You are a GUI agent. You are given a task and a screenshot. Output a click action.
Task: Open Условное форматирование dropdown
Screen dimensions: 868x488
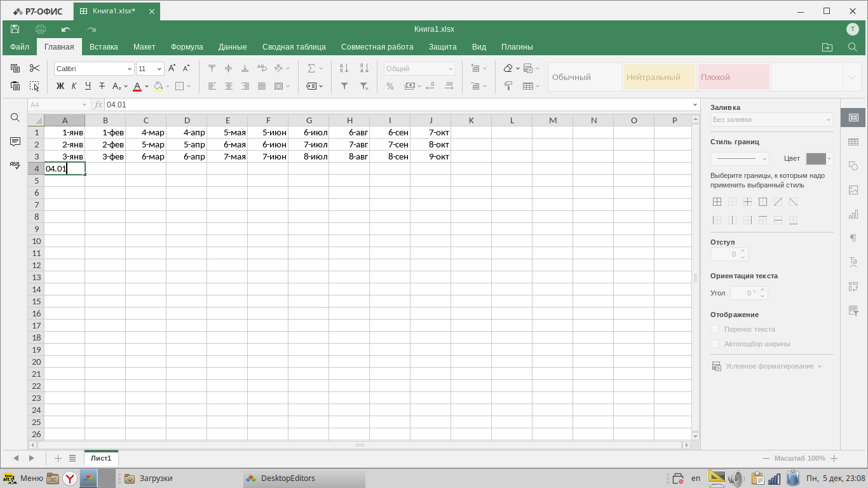(x=767, y=366)
